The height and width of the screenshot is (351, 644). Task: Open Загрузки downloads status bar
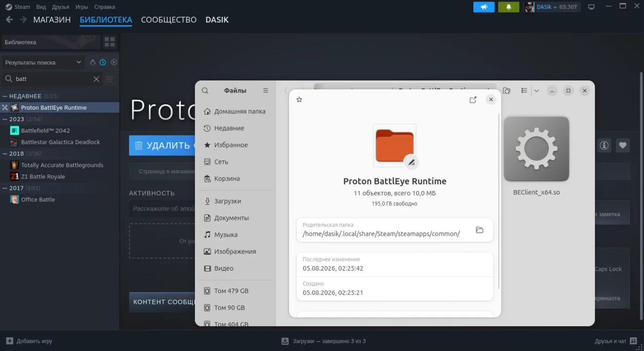pos(324,341)
